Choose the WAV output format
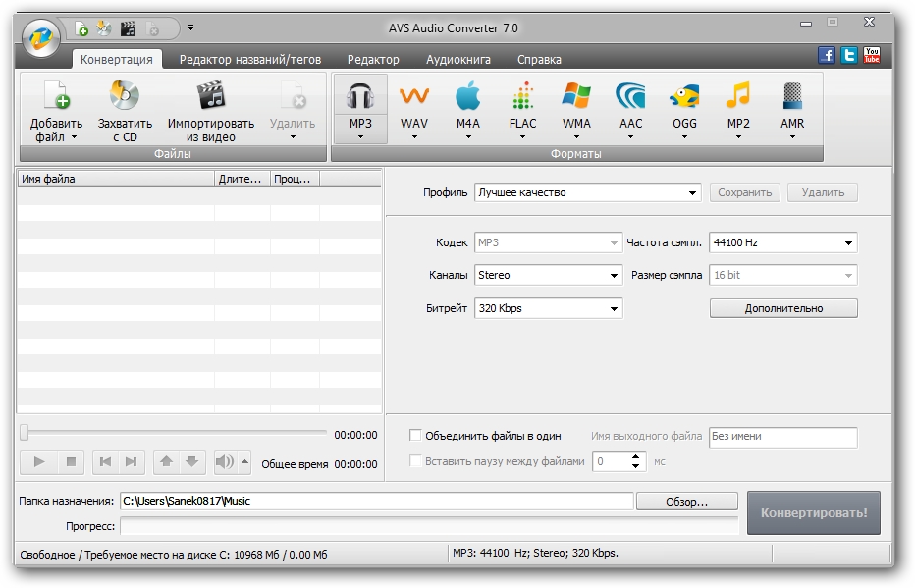 pyautogui.click(x=414, y=99)
